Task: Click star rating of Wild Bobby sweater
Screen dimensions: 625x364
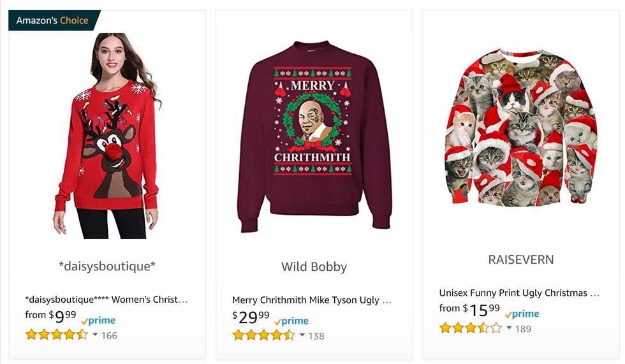Action: (x=263, y=335)
